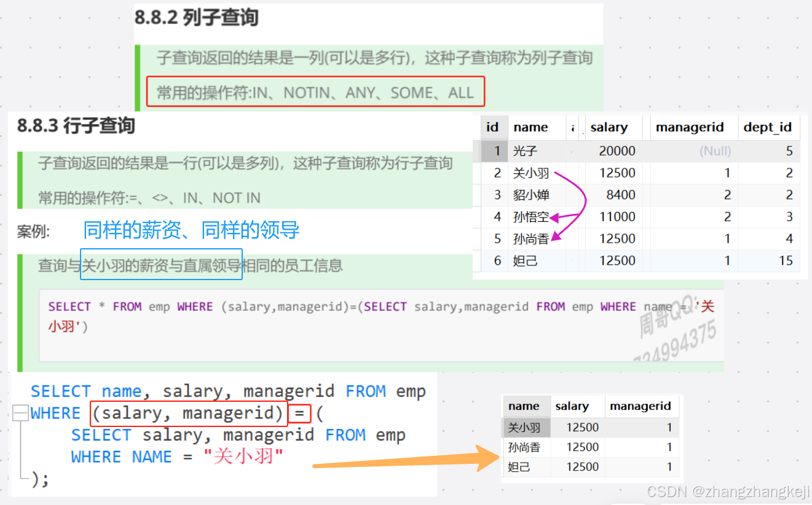The width and height of the screenshot is (812, 505).
Task: Select the line '常用的操作符:IN、NOTIN、ANY、SOME、ALL'
Action: point(315,93)
